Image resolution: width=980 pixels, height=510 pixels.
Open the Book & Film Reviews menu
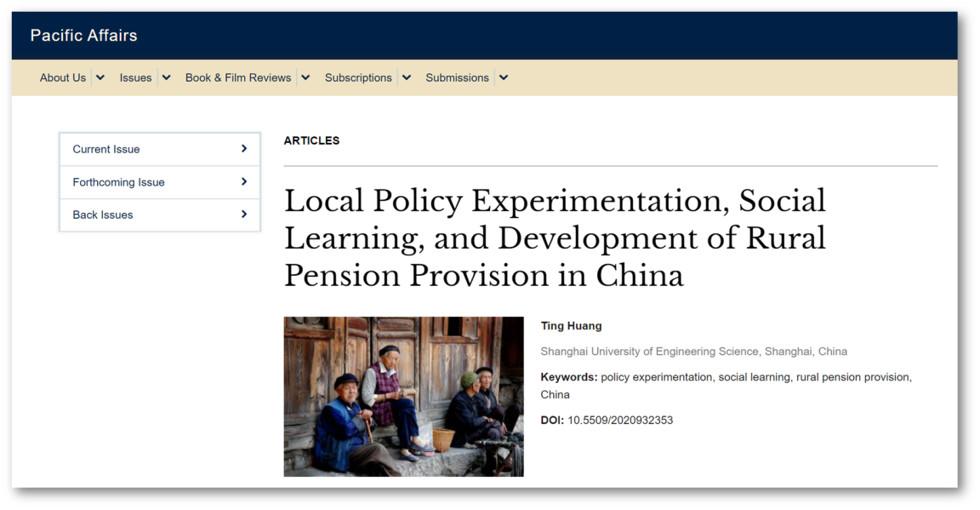[x=238, y=77]
